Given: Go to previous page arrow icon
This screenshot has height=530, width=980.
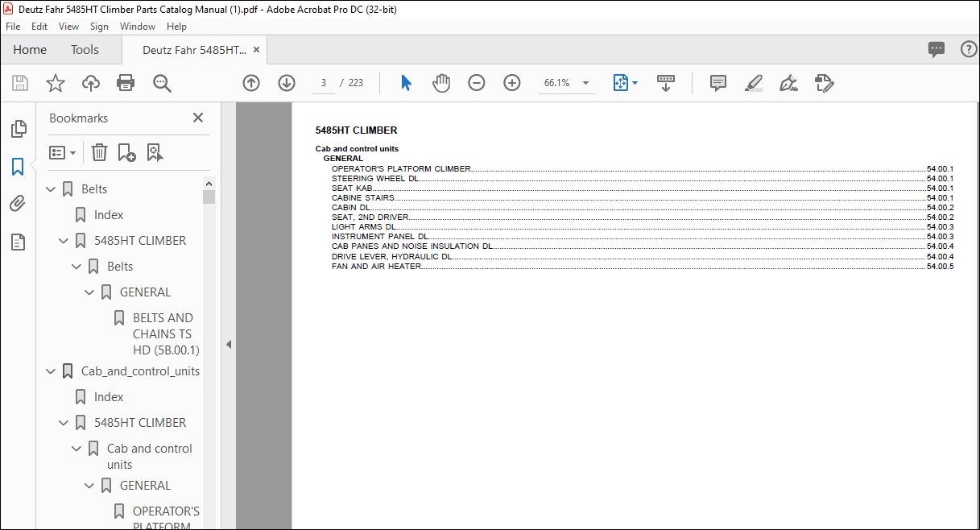Looking at the screenshot, I should coord(251,83).
